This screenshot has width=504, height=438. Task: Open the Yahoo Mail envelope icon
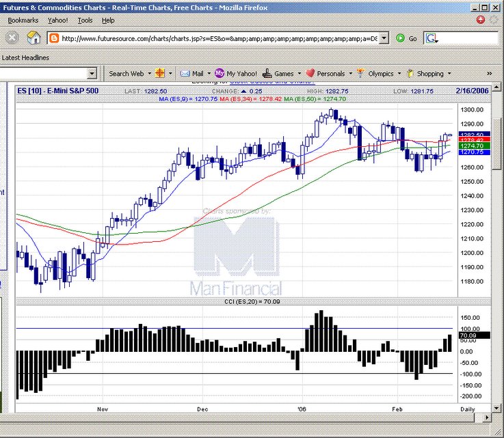[x=185, y=74]
